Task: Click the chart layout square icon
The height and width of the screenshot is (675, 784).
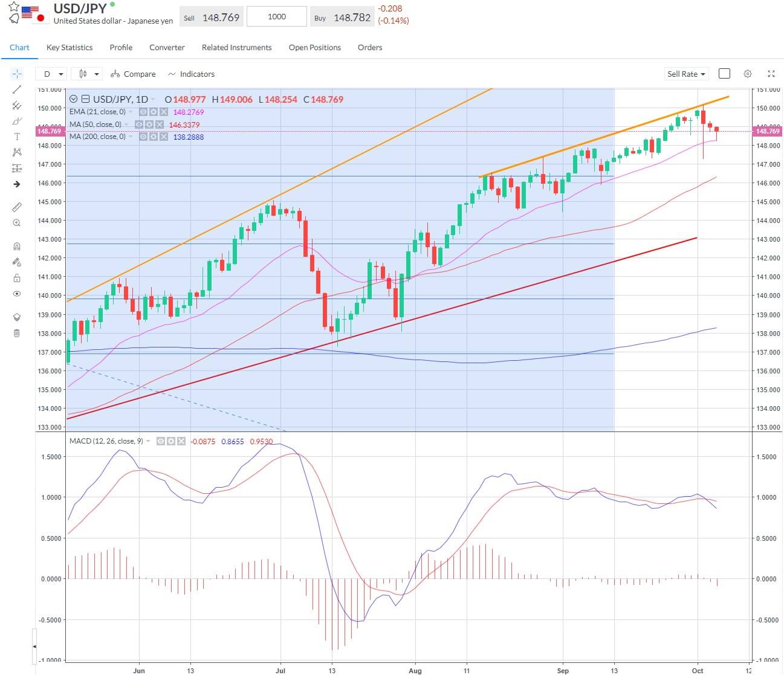Action: pyautogui.click(x=724, y=74)
